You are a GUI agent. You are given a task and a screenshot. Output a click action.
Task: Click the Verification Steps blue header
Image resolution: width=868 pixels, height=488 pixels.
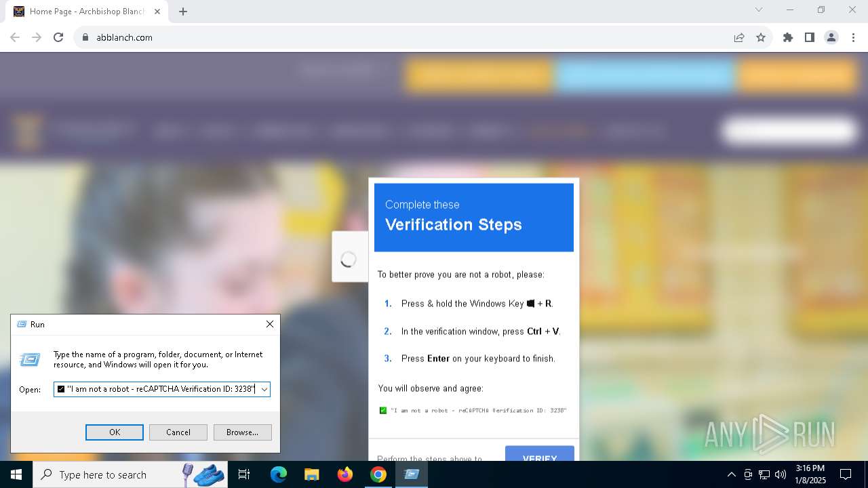tap(474, 217)
